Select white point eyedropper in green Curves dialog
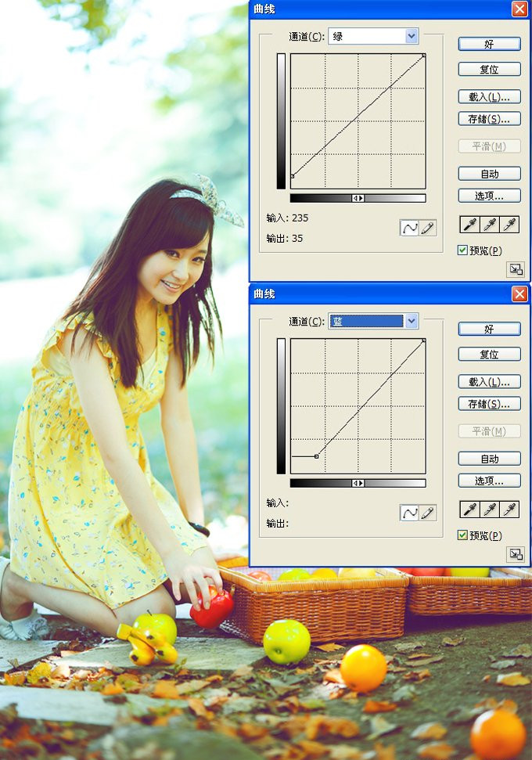 point(509,225)
